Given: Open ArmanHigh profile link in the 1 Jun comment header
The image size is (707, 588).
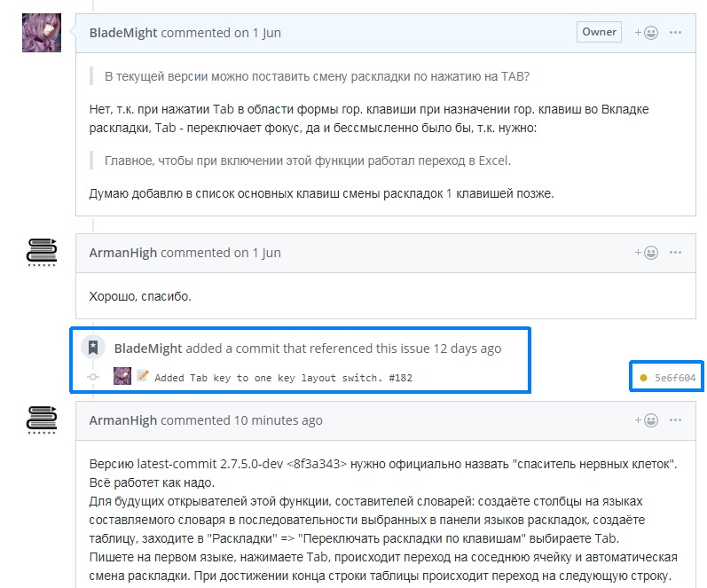Looking at the screenshot, I should click(x=123, y=253).
